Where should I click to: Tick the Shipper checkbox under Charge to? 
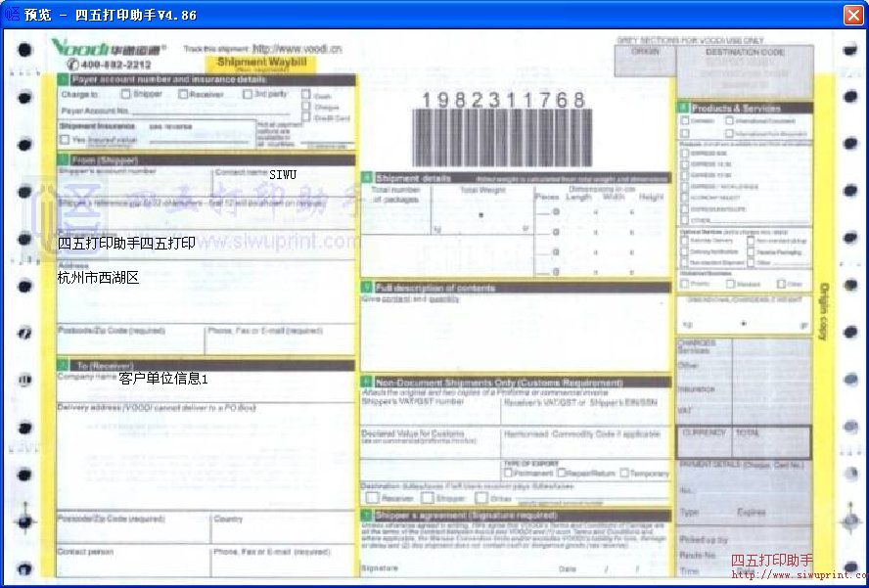[x=126, y=95]
